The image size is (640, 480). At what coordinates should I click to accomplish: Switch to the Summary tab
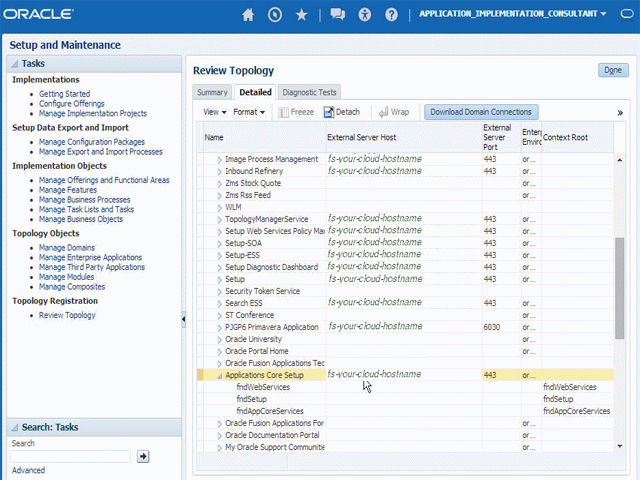[212, 92]
